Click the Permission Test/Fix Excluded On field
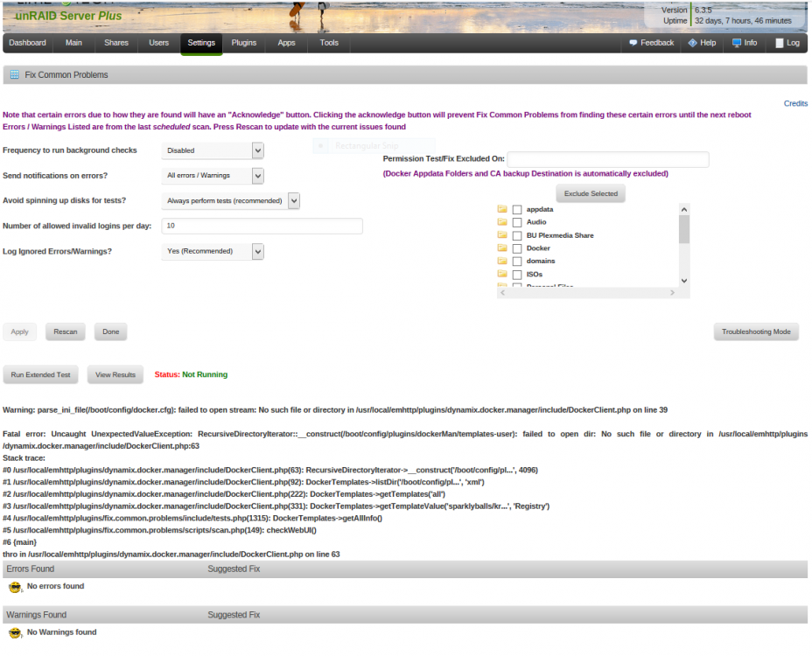The width and height of the screenshot is (812, 656). click(x=608, y=159)
